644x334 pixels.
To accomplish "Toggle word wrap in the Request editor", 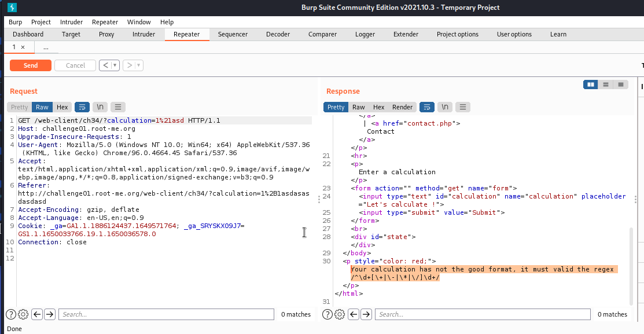I will tap(82, 107).
